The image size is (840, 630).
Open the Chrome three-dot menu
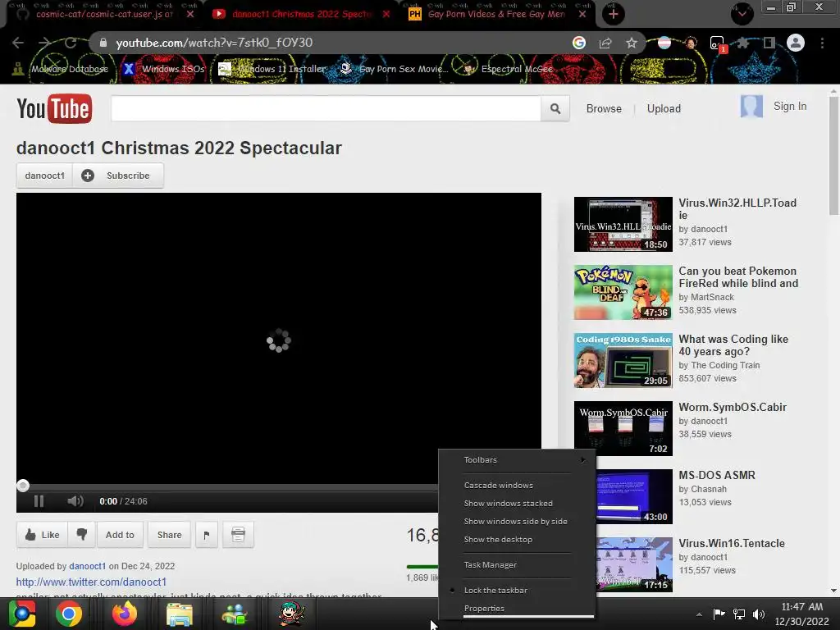point(822,43)
